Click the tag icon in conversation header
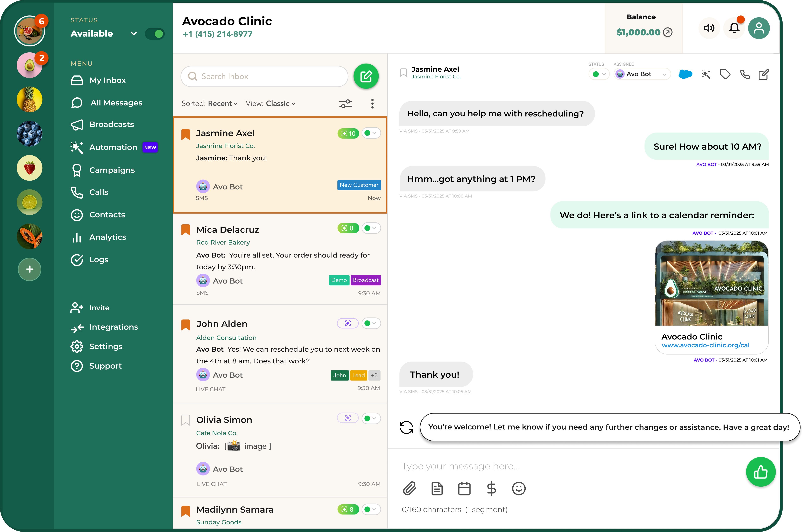This screenshot has height=532, width=803. [725, 74]
